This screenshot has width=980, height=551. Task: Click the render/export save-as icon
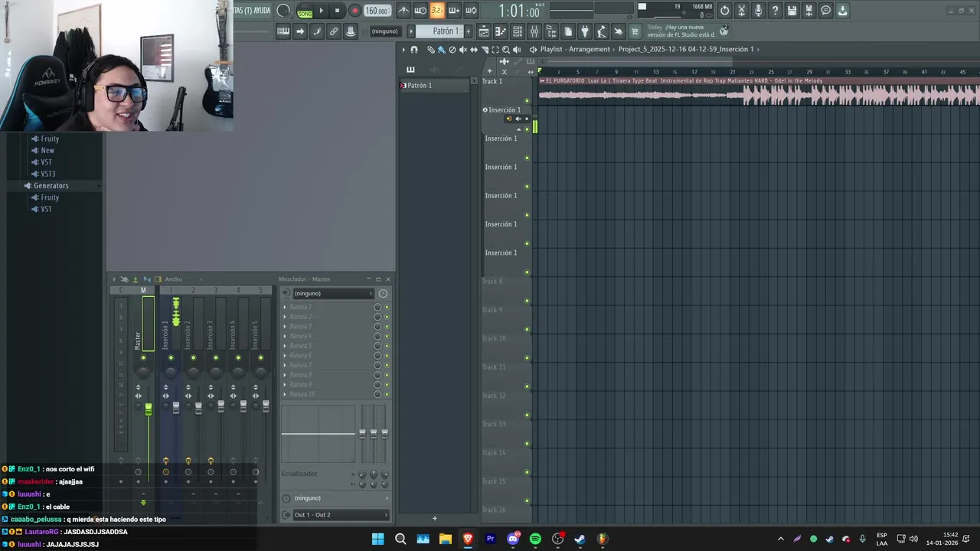click(x=808, y=11)
